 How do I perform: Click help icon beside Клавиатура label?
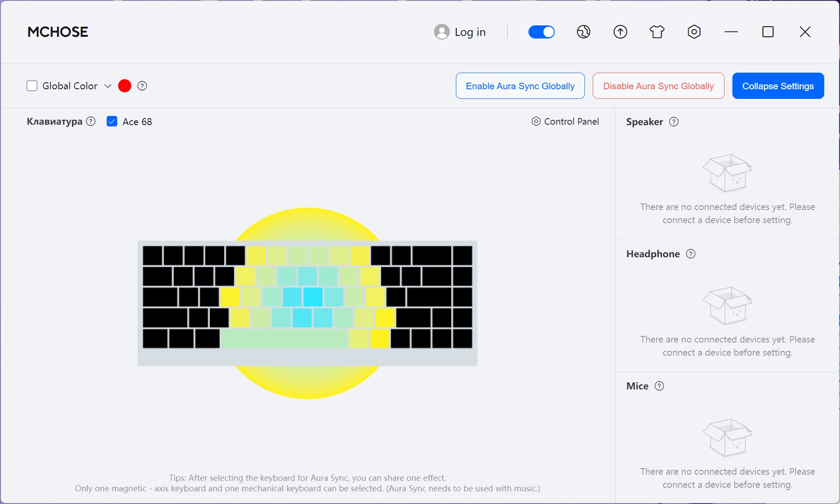point(91,121)
